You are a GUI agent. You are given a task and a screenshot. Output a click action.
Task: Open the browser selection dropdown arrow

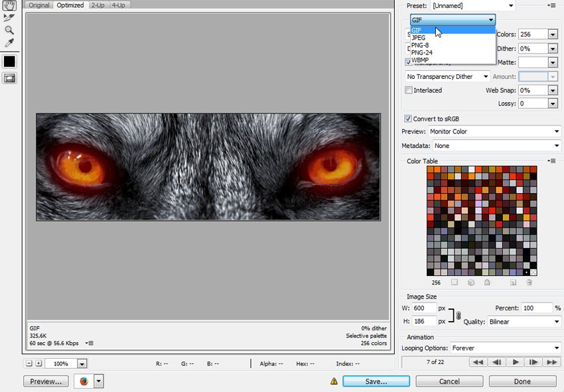point(99,381)
